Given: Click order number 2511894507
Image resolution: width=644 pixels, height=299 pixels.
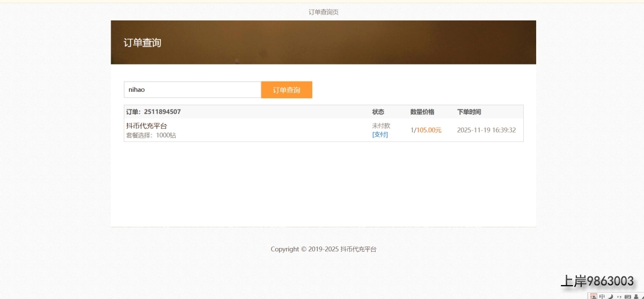Looking at the screenshot, I should click(162, 112).
